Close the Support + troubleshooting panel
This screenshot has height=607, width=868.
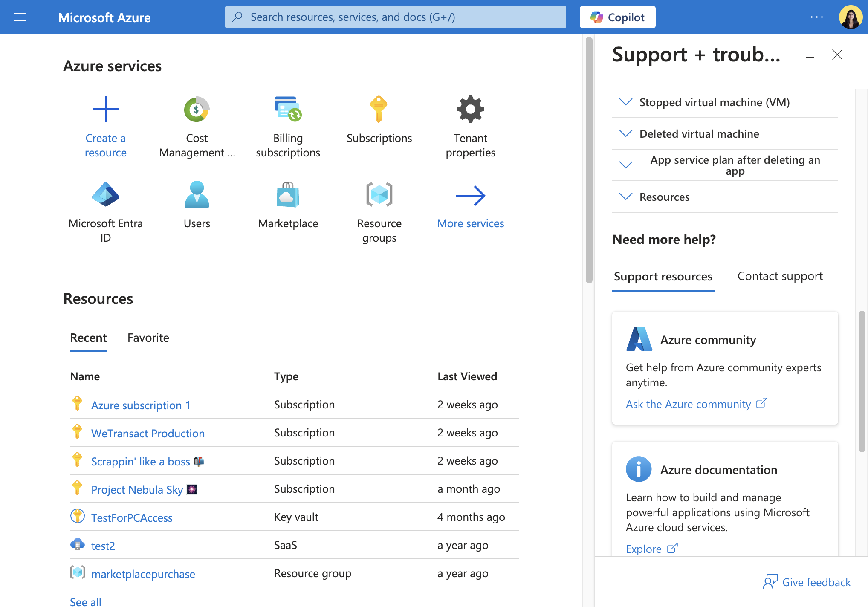837,55
